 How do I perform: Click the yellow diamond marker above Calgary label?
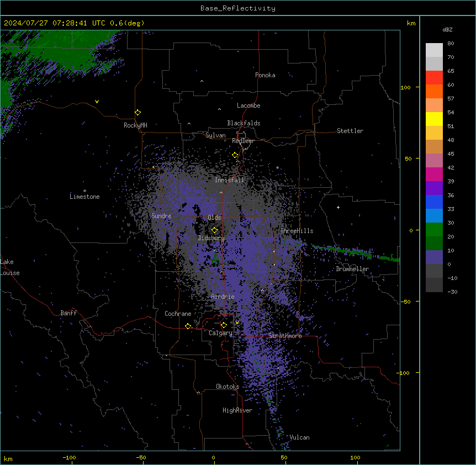(224, 325)
